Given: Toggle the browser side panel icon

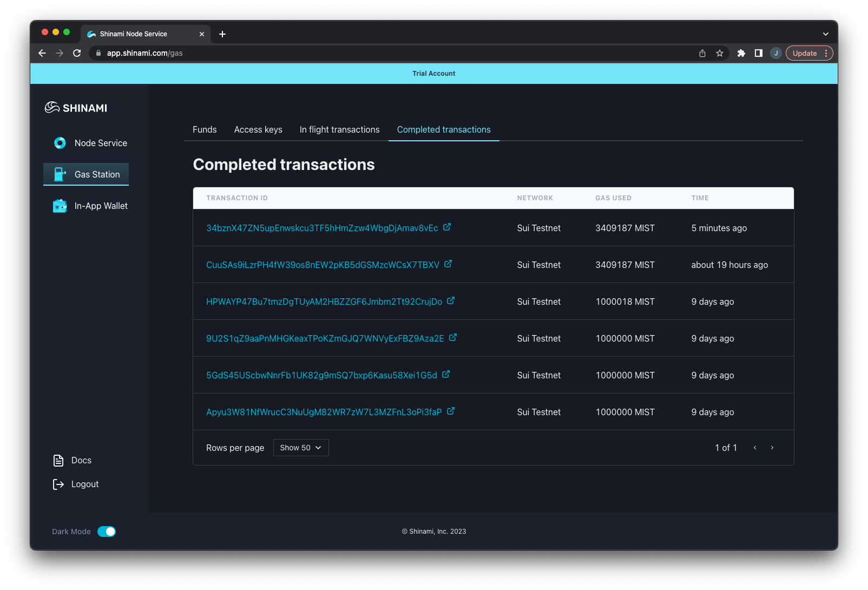Looking at the screenshot, I should [759, 53].
